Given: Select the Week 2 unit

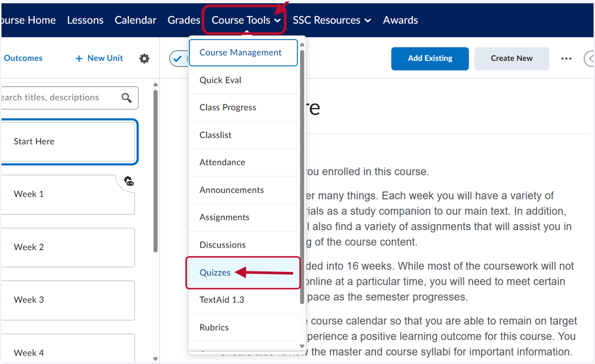Looking at the screenshot, I should pos(68,247).
